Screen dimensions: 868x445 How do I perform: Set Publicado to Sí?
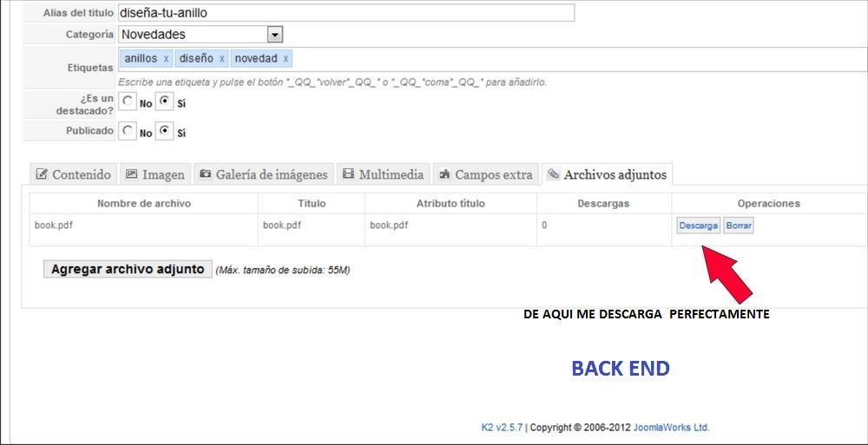coord(164,132)
